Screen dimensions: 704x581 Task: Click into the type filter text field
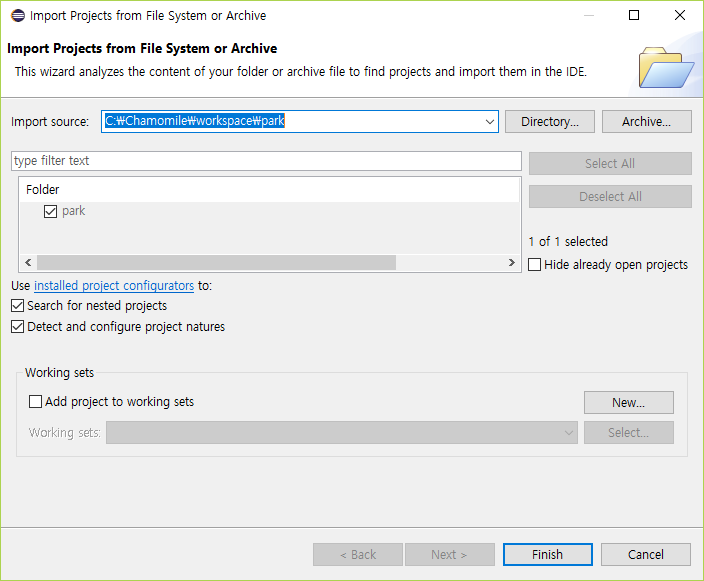[266, 161]
